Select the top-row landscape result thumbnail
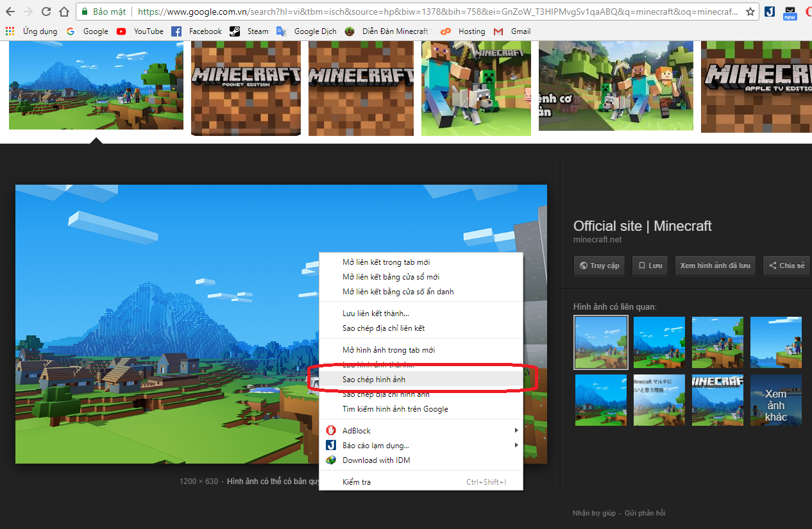The height and width of the screenshot is (529, 812). 96,85
